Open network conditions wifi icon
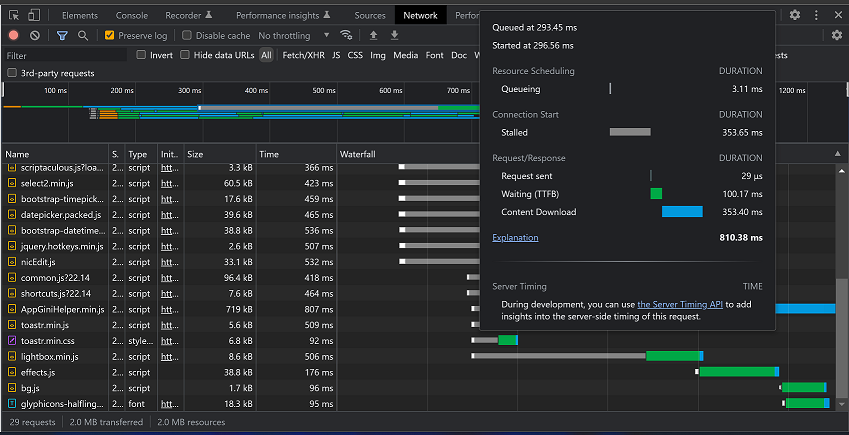849x435 pixels. tap(346, 35)
